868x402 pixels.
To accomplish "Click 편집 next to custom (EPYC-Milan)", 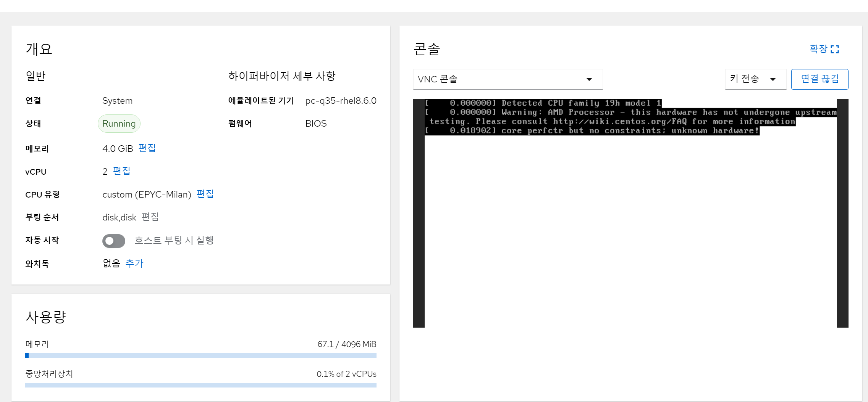I will pos(205,194).
